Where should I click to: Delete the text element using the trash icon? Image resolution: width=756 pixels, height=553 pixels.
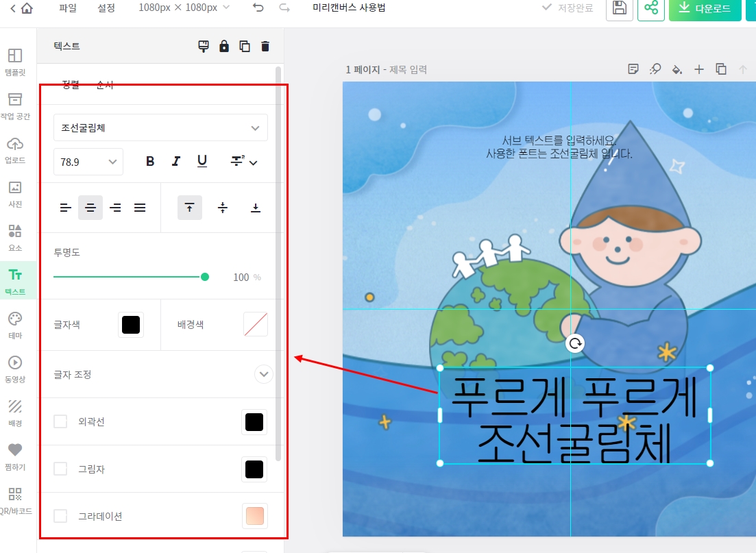pos(265,46)
